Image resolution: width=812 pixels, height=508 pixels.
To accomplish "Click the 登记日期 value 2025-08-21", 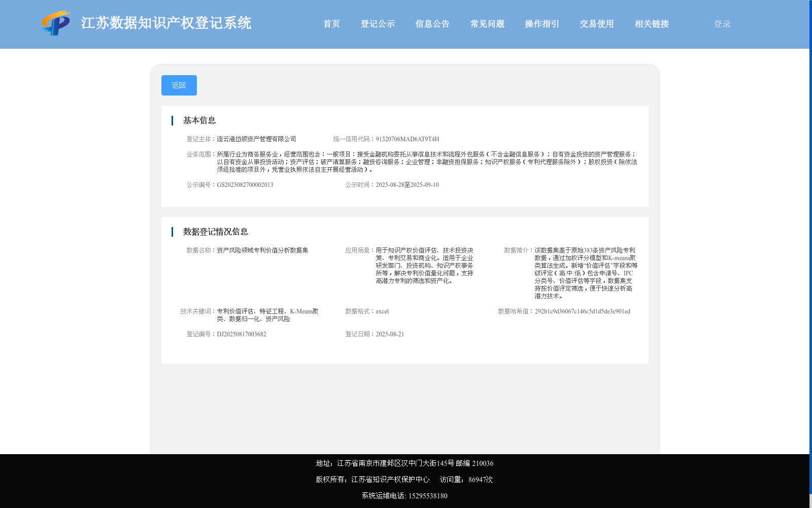I will 390,334.
